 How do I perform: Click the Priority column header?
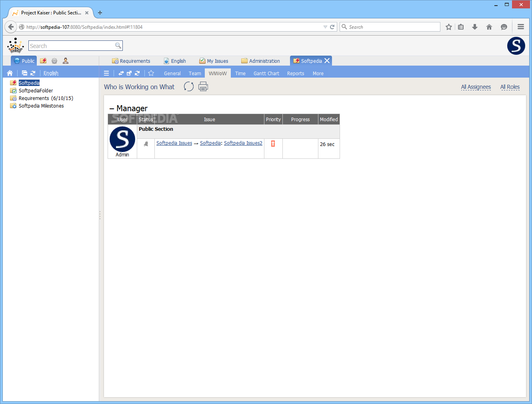click(x=273, y=119)
